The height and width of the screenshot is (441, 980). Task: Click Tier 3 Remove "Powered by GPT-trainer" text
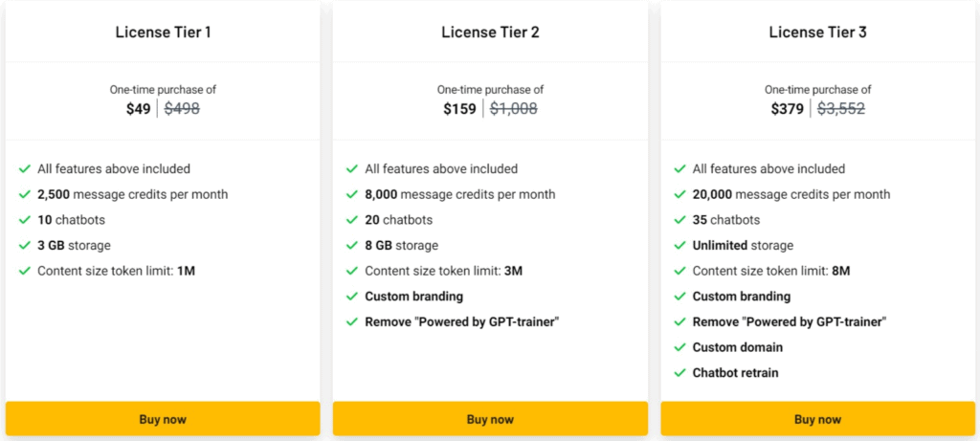[x=789, y=321]
